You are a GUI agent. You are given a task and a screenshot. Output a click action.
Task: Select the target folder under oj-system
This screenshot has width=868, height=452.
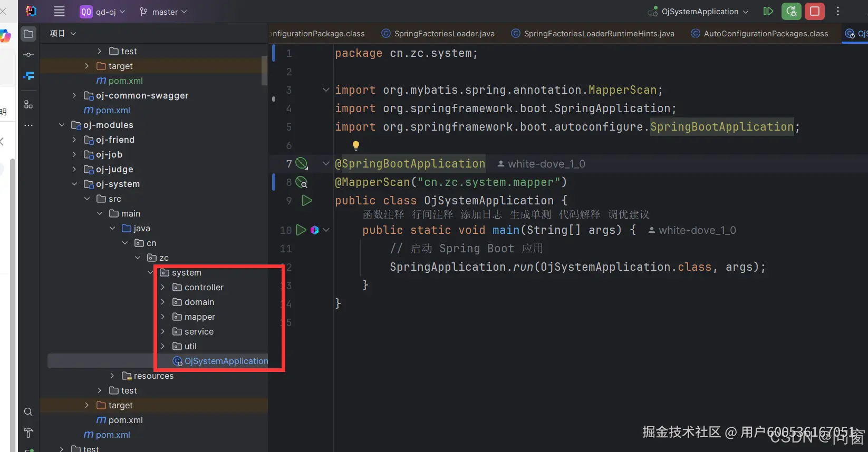[114, 405]
